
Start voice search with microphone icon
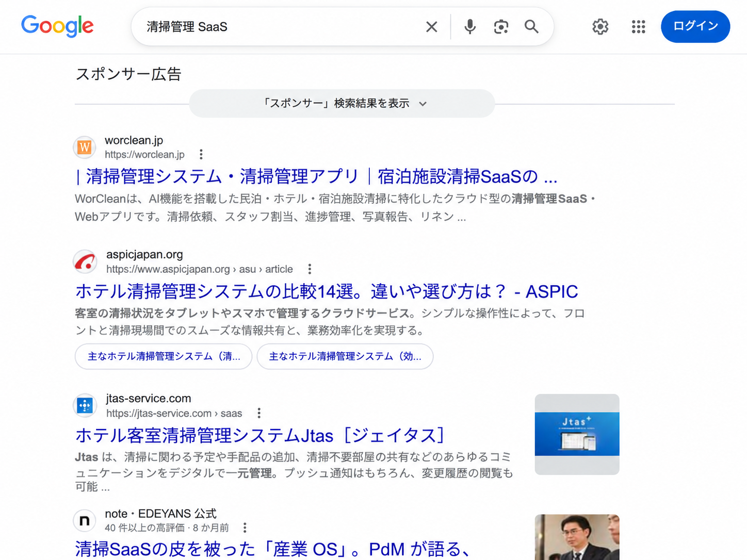pos(469,27)
